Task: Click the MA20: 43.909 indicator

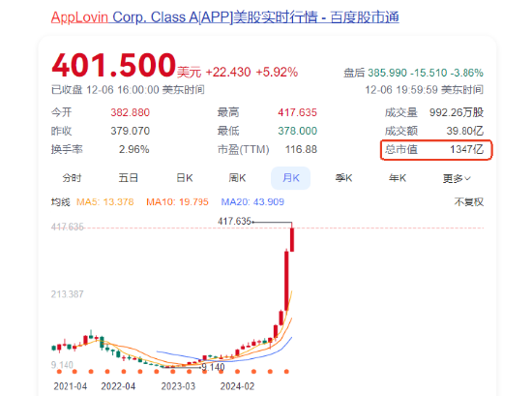Action: click(x=252, y=202)
